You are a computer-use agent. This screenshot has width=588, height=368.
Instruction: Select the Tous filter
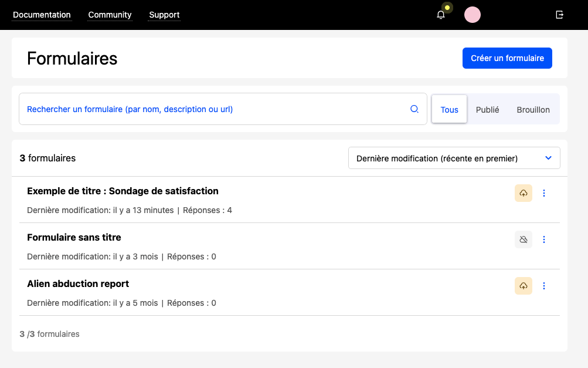pyautogui.click(x=449, y=109)
